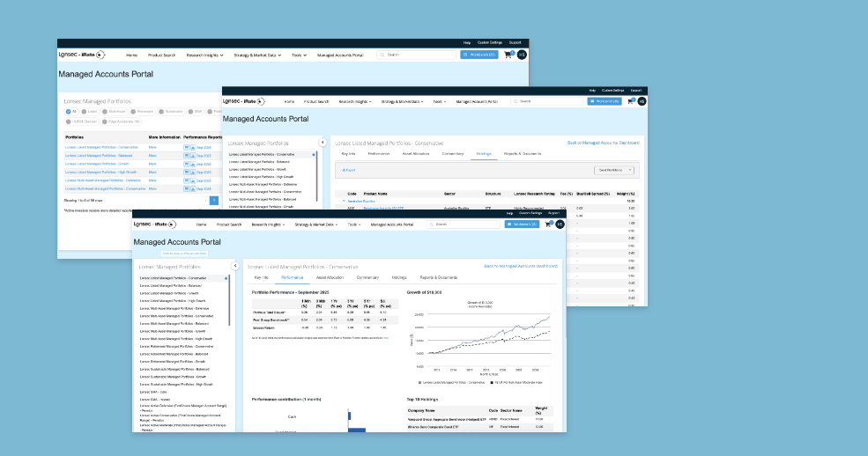
Task: Open chart report icon for Listed Balanced row
Action: (193, 156)
